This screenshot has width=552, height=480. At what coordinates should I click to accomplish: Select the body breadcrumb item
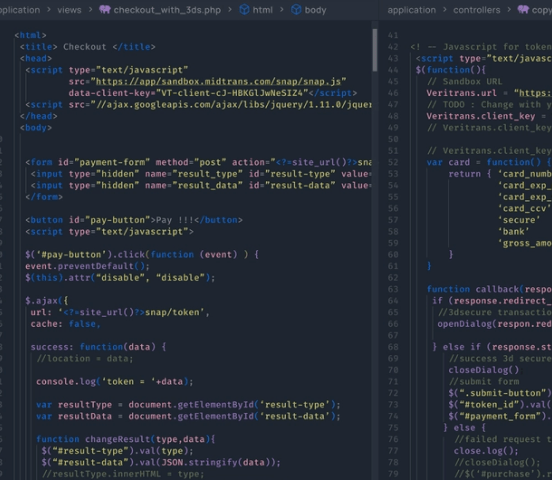[x=315, y=10]
